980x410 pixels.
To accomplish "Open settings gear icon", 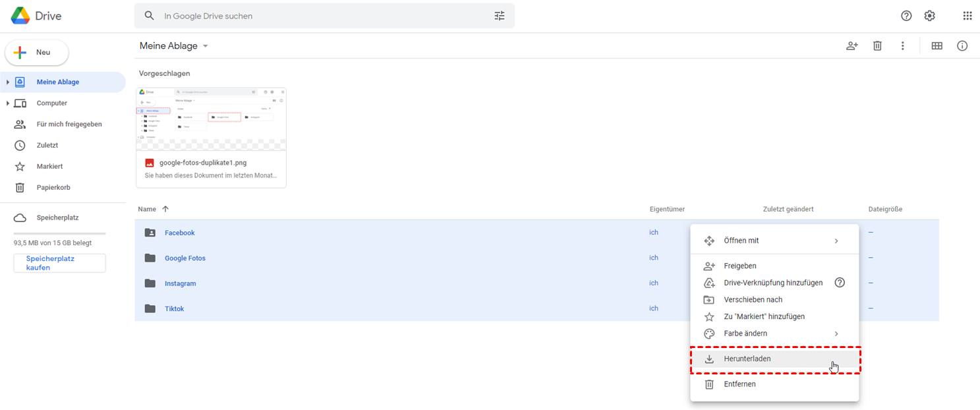I will (930, 16).
